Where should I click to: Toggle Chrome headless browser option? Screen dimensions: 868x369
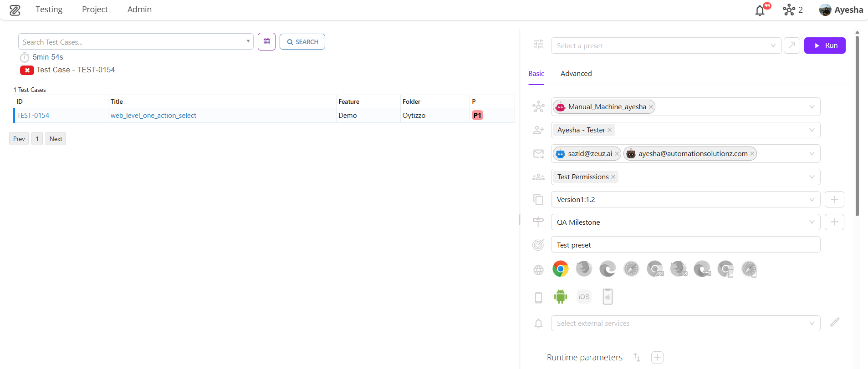[655, 269]
